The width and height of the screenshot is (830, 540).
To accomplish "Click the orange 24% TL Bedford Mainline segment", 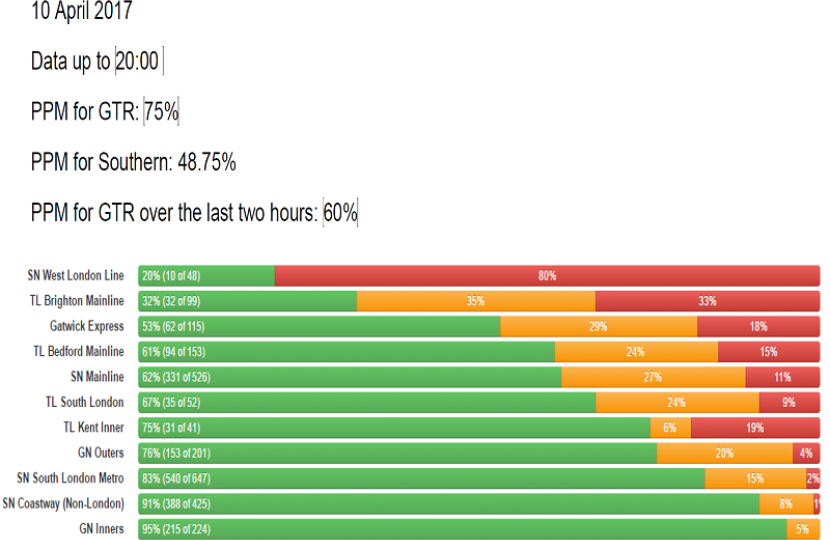I will click(x=636, y=352).
